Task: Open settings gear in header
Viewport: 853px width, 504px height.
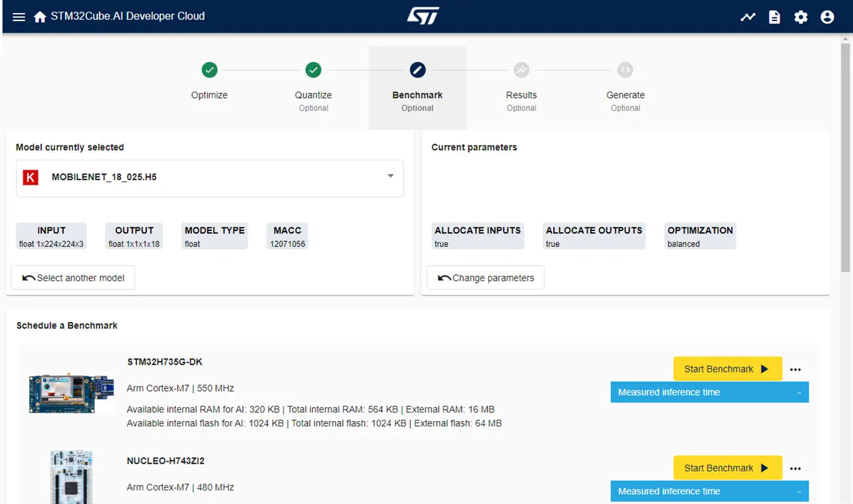Action: click(x=801, y=17)
